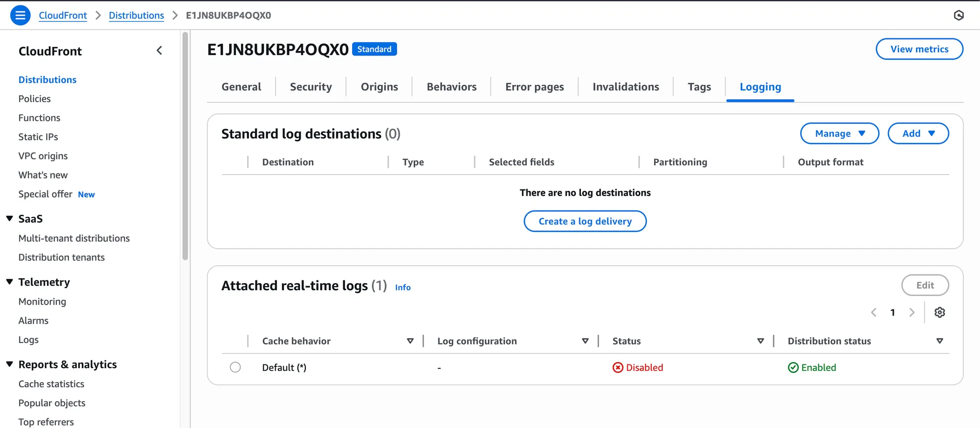Click page number 1 in pagination
The width and height of the screenshot is (980, 428).
click(x=892, y=312)
